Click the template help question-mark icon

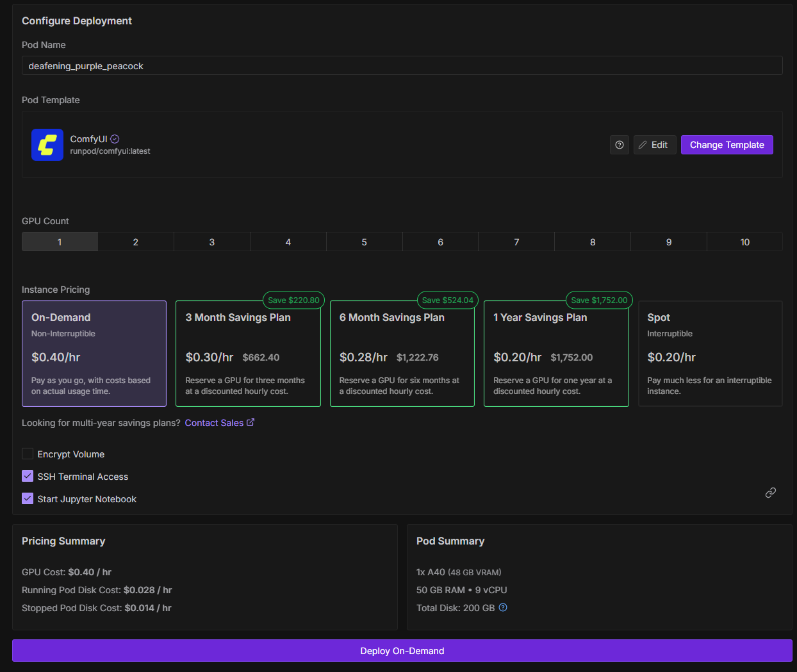click(x=619, y=145)
